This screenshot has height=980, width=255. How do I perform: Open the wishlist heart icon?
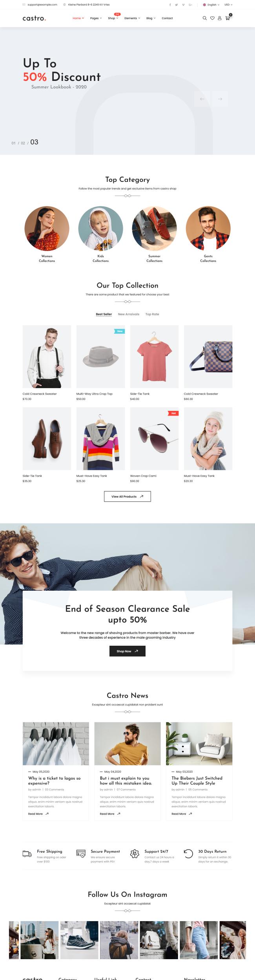212,18
